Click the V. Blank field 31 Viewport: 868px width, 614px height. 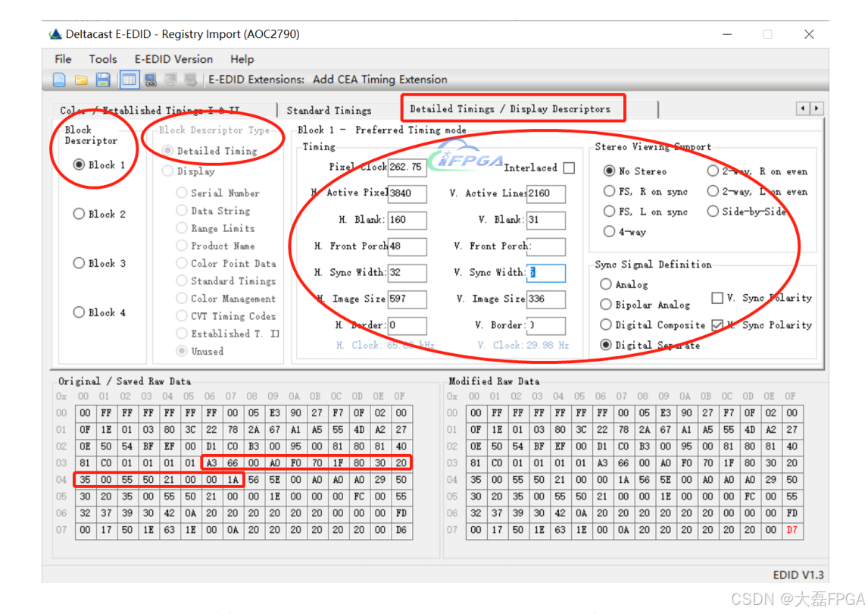[546, 220]
